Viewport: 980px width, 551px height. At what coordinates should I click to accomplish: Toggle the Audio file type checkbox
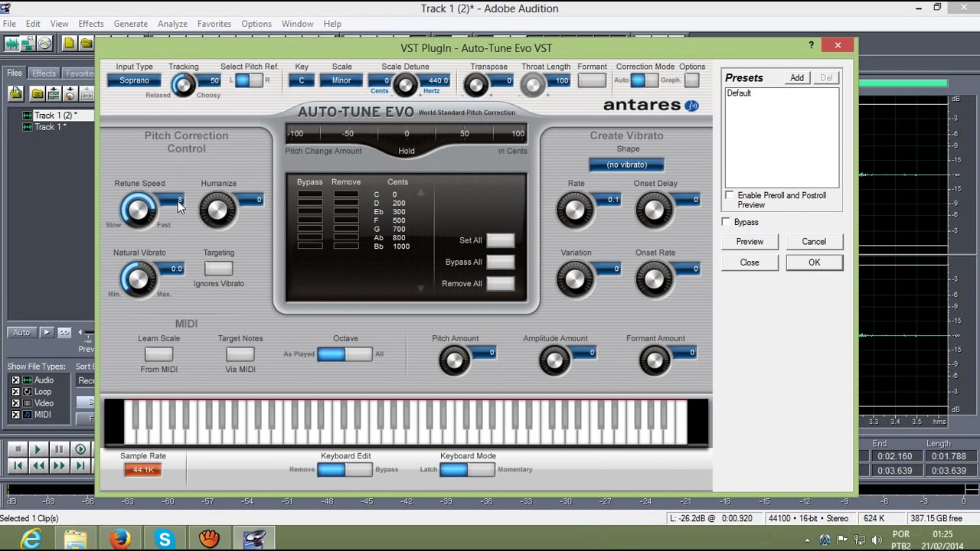click(15, 380)
